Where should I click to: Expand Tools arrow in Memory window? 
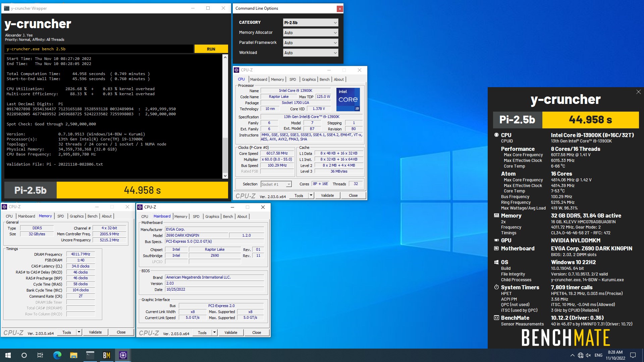(79, 332)
